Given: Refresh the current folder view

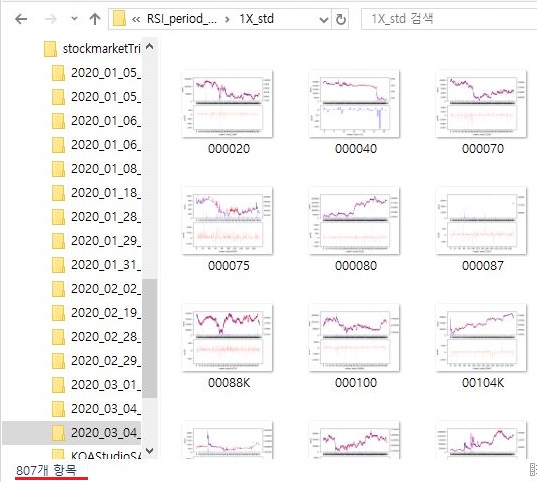Looking at the screenshot, I should coord(341,20).
